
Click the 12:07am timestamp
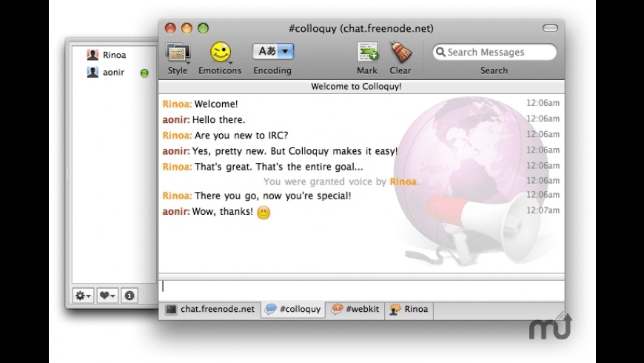(x=543, y=210)
